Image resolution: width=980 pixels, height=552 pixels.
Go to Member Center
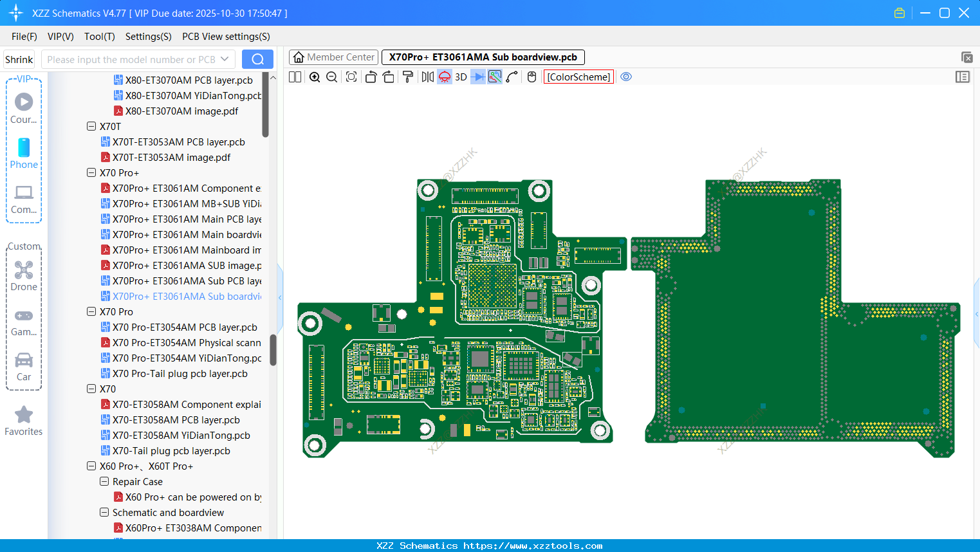pos(334,57)
